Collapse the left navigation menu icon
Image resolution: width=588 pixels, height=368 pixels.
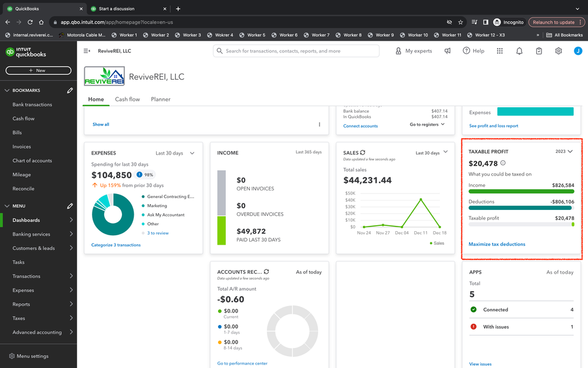pos(87,51)
